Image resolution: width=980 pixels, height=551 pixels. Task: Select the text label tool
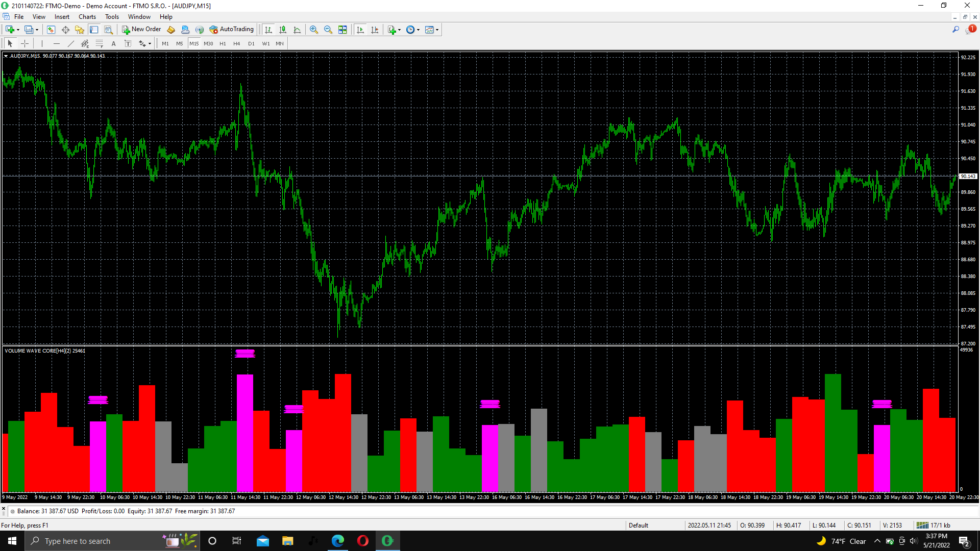tap(113, 44)
